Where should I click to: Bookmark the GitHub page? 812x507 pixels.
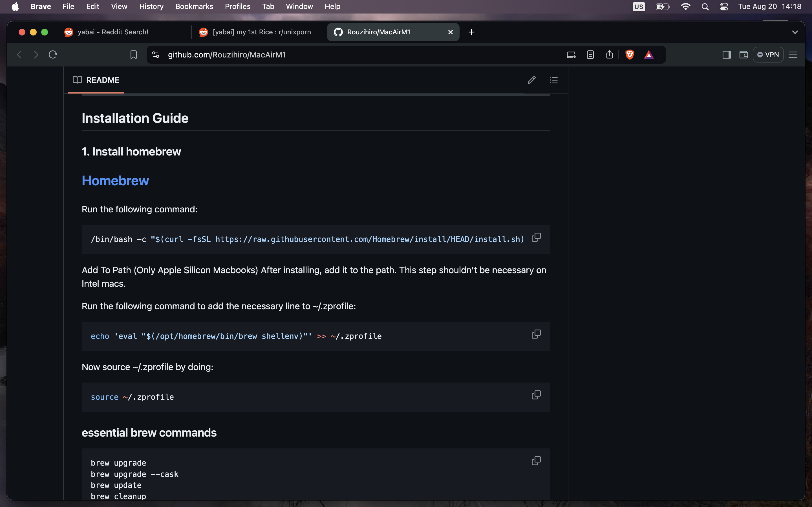(134, 54)
